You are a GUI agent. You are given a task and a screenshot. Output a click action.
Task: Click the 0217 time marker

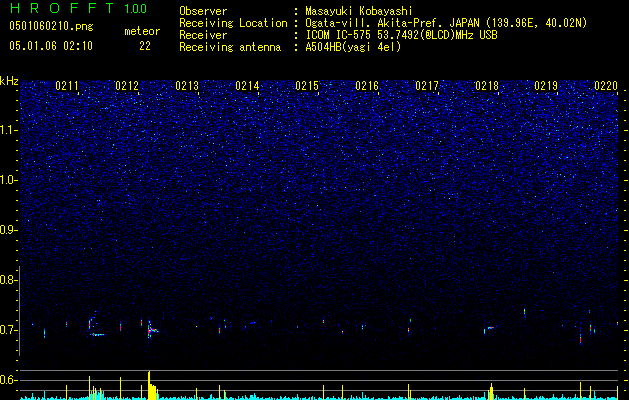427,86
